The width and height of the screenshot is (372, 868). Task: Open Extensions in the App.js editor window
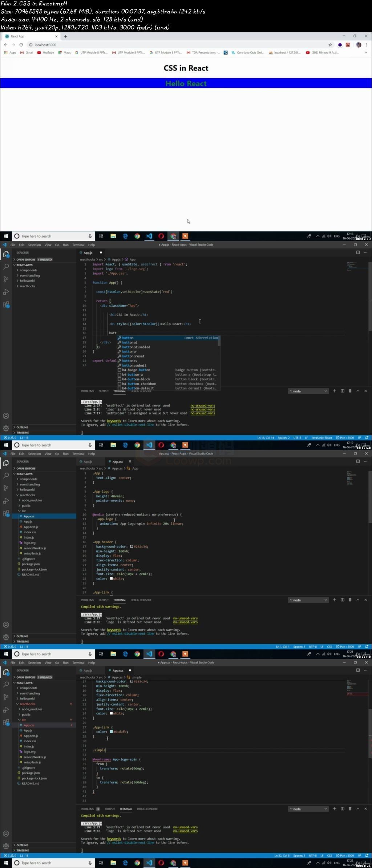(x=6, y=304)
